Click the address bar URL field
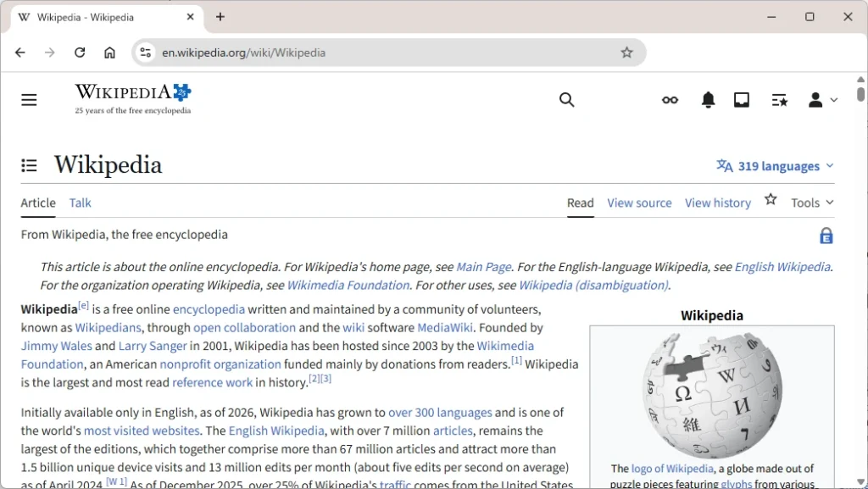 coord(387,53)
